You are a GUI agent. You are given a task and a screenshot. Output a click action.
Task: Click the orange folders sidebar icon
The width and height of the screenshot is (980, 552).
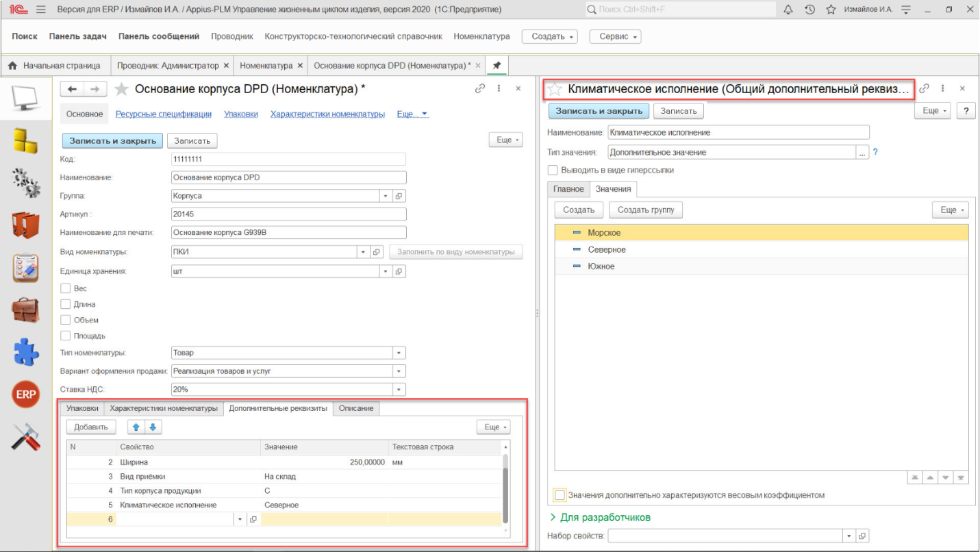point(26,225)
